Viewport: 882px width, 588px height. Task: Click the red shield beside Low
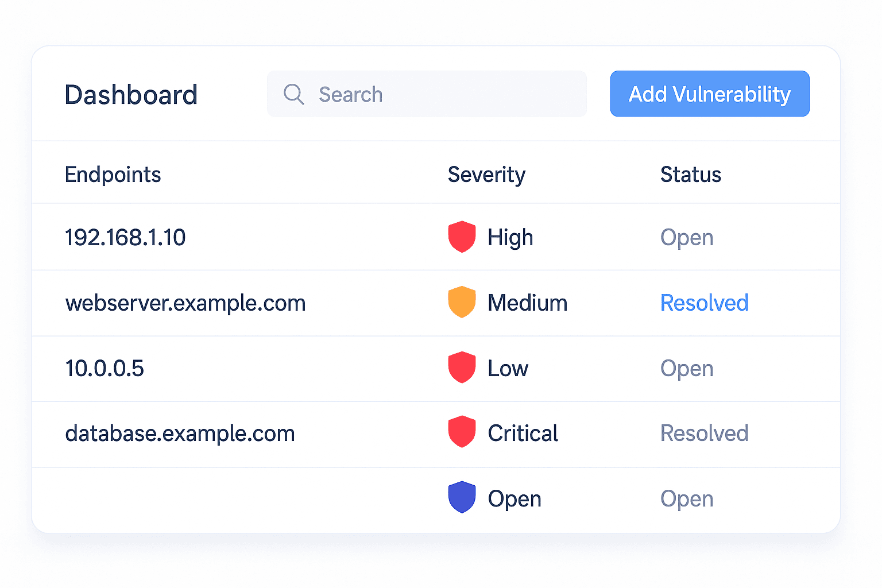point(462,367)
